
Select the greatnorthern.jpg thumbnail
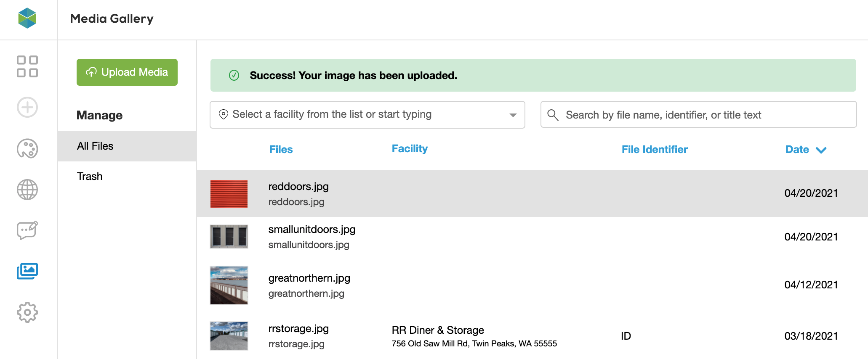[x=229, y=285]
